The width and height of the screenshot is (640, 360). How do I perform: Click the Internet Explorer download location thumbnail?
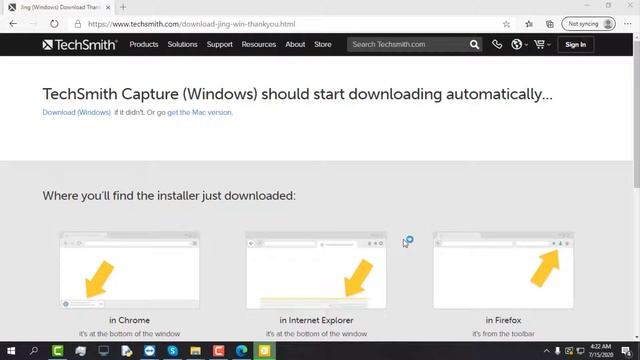point(316,270)
